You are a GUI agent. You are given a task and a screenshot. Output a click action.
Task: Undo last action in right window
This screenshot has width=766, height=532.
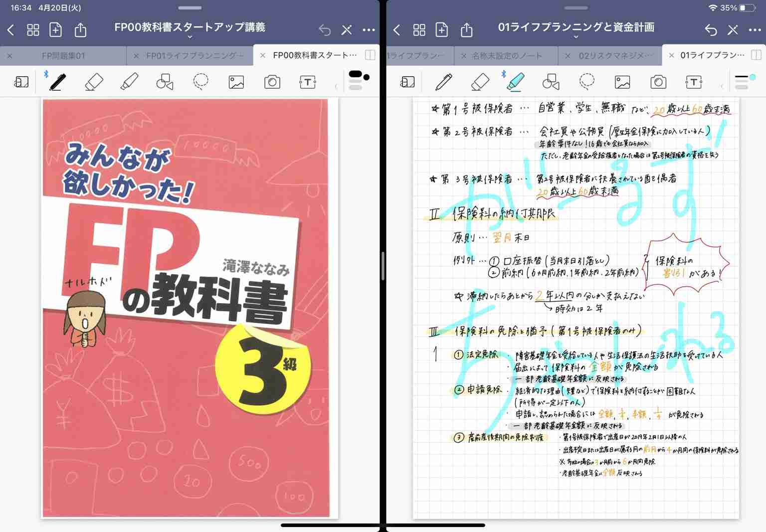point(711,30)
